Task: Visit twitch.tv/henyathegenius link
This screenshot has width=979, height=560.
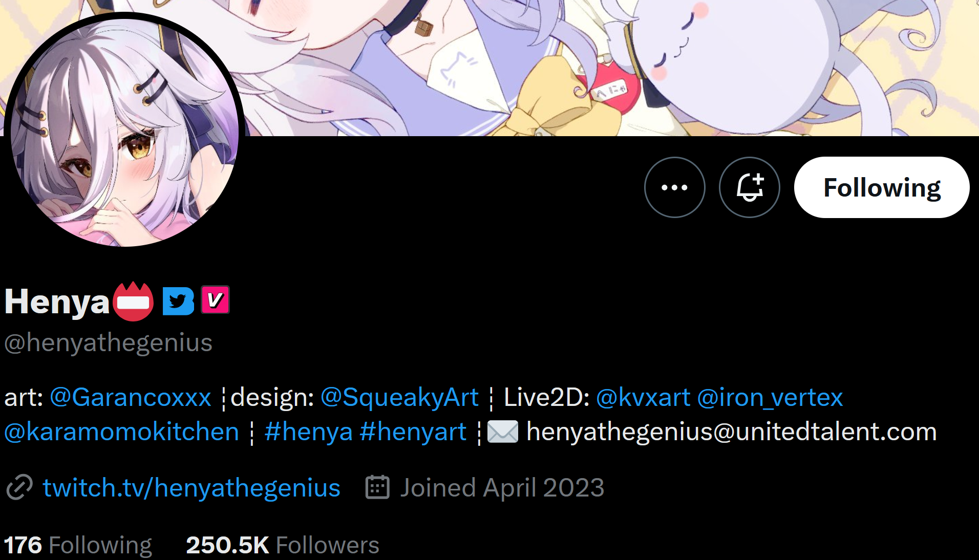Action: pos(191,487)
